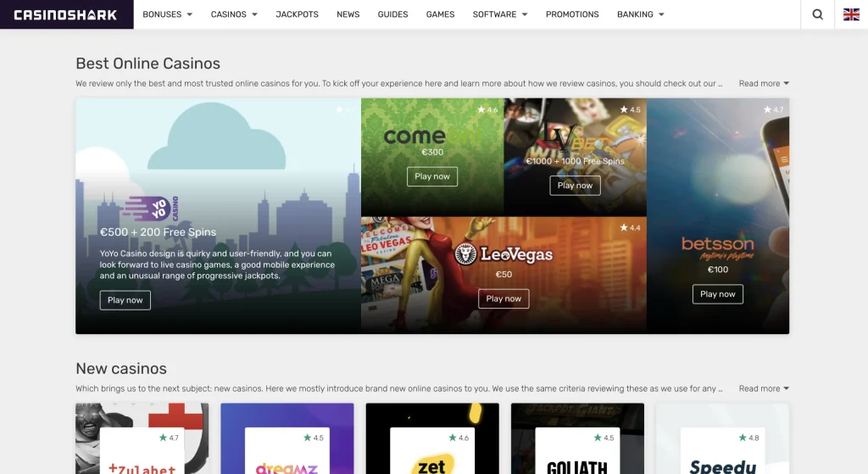Click the 4.8 star rating on Speedy card
Screen dimensions: 868x474
click(x=749, y=438)
